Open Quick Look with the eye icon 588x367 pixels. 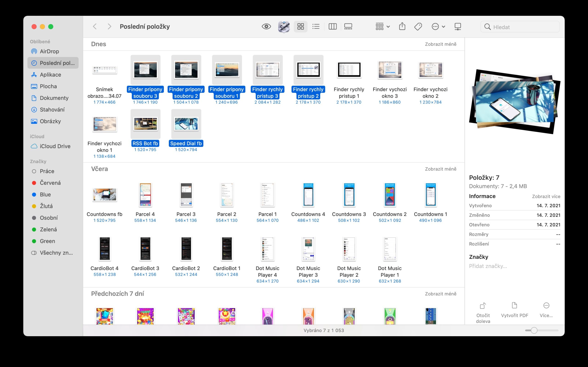(266, 26)
